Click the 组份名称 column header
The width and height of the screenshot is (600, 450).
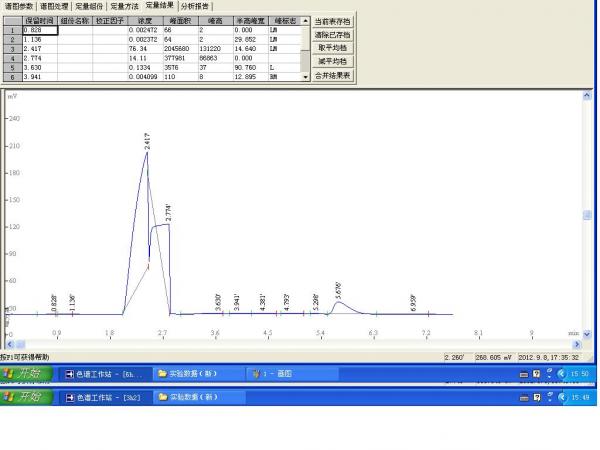pyautogui.click(x=75, y=21)
